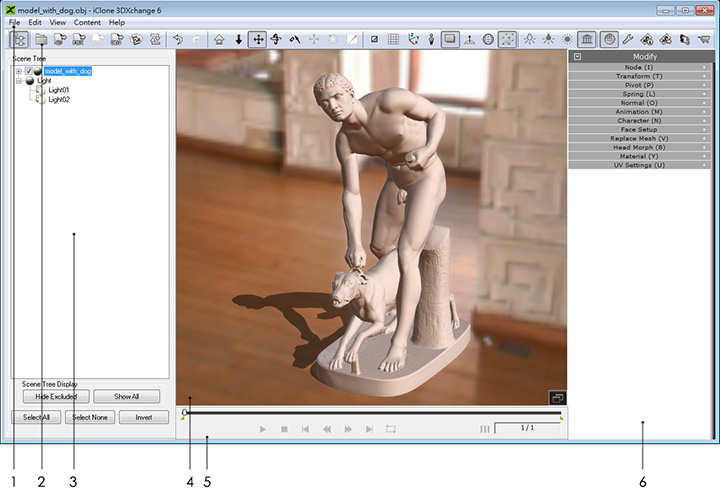Image resolution: width=720 pixels, height=504 pixels.
Task: Uncheck the model_with_dog checkbox
Action: [x=28, y=71]
